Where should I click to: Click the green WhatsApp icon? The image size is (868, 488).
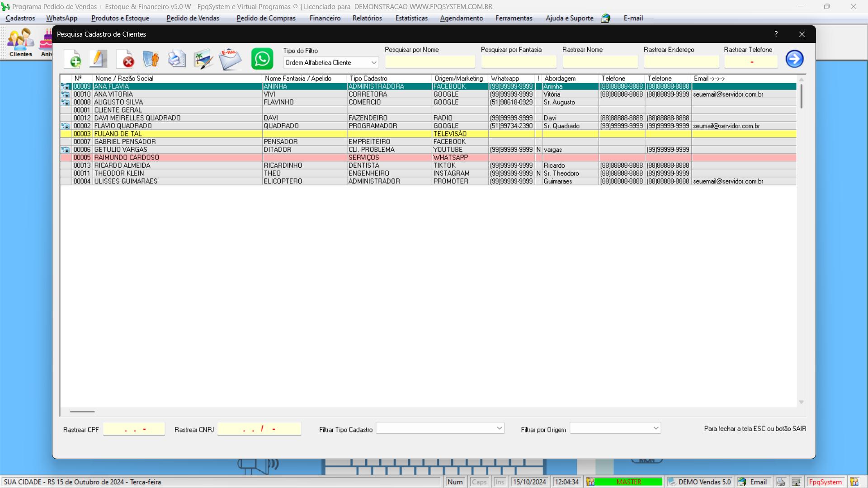[262, 59]
